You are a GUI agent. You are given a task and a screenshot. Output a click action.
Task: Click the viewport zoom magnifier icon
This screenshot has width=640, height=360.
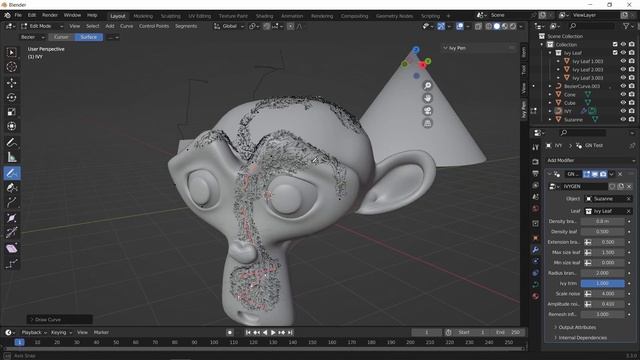[427, 85]
